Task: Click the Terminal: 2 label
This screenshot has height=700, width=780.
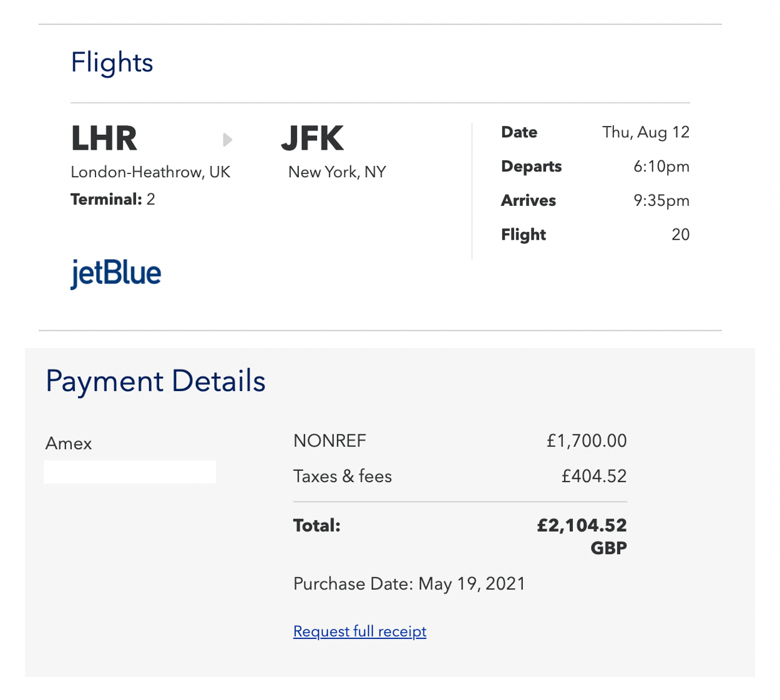Action: [x=113, y=200]
